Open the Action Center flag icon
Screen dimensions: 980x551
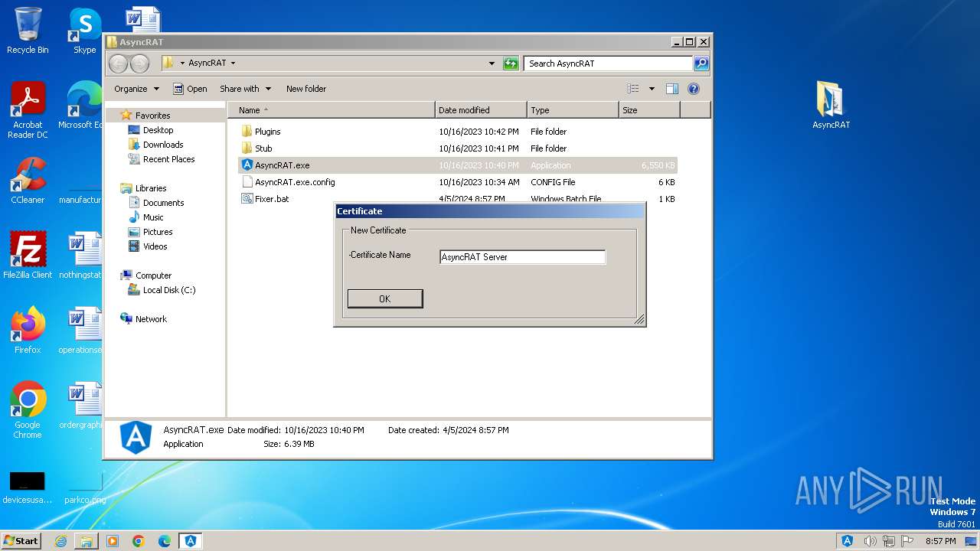tap(907, 541)
